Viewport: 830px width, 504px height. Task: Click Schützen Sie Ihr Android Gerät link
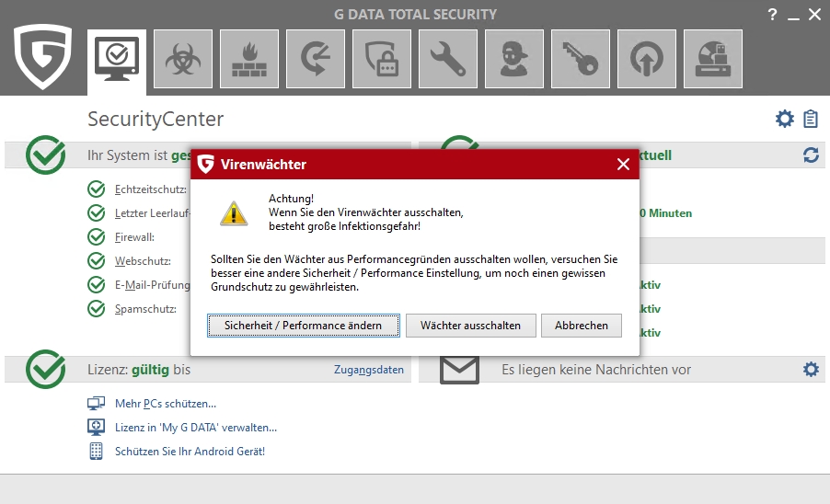[190, 451]
